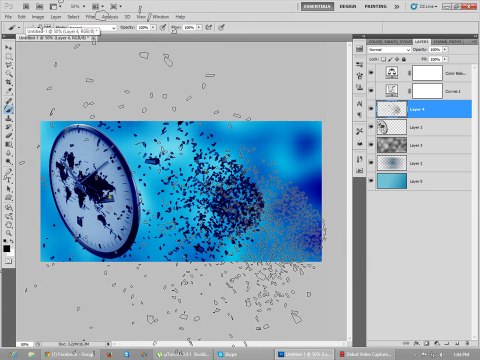
Task: Select the Shape tool
Action: 8,198
